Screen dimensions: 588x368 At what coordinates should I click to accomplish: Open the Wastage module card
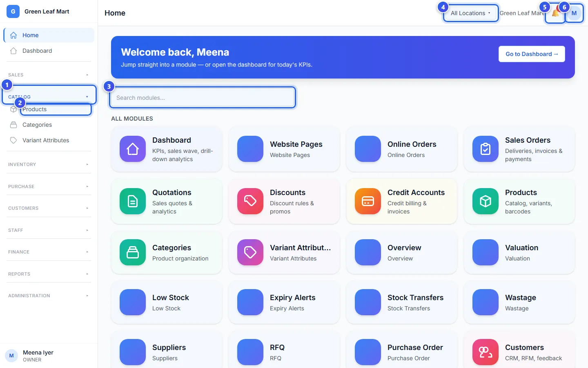(x=519, y=302)
